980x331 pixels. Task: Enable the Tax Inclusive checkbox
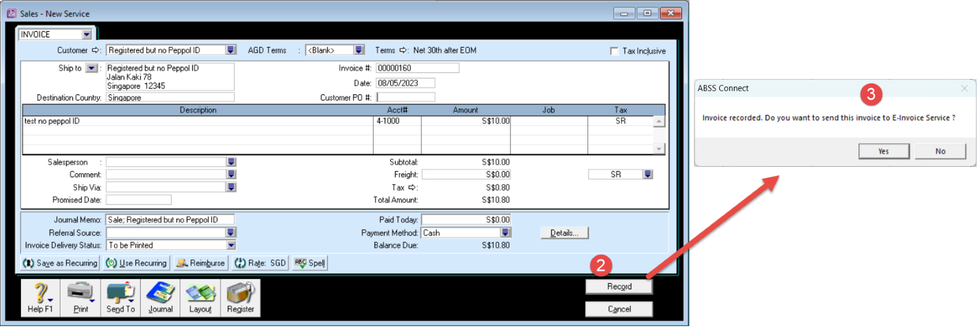click(614, 51)
